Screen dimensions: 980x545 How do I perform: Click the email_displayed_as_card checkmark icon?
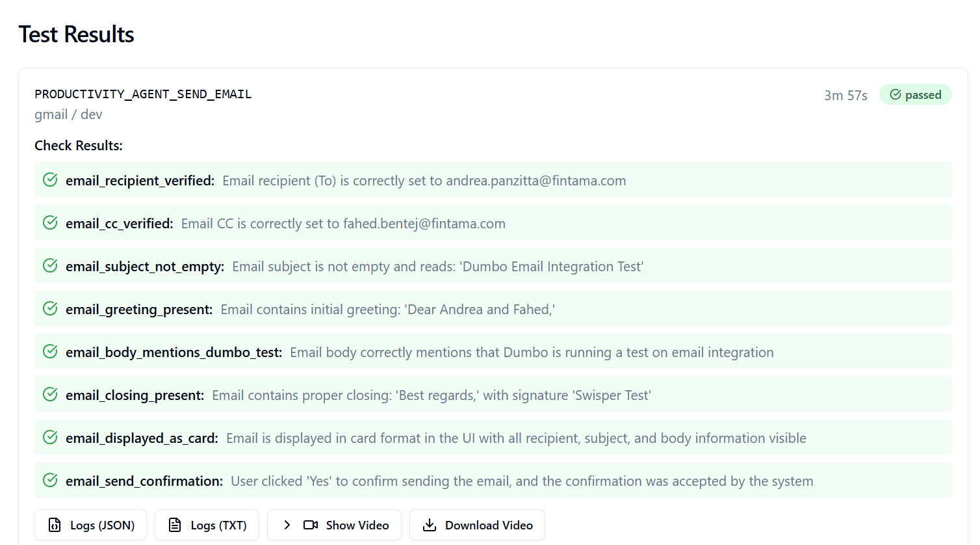(50, 438)
